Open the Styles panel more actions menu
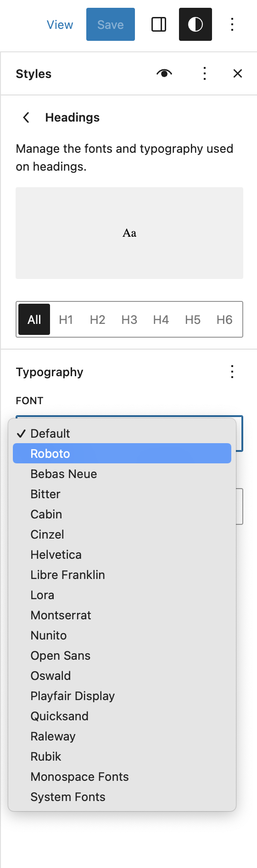Image resolution: width=257 pixels, height=868 pixels. pyautogui.click(x=205, y=73)
